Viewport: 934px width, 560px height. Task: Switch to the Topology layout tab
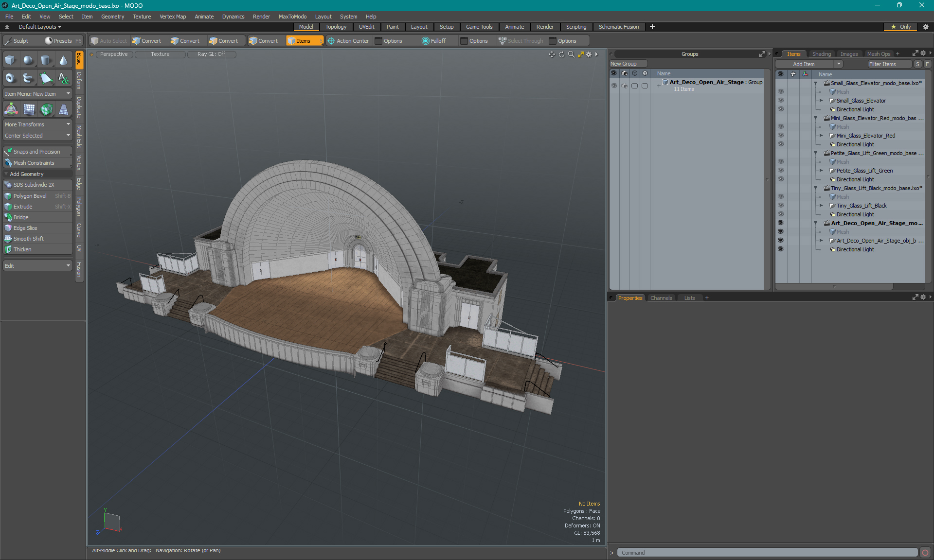pyautogui.click(x=336, y=27)
